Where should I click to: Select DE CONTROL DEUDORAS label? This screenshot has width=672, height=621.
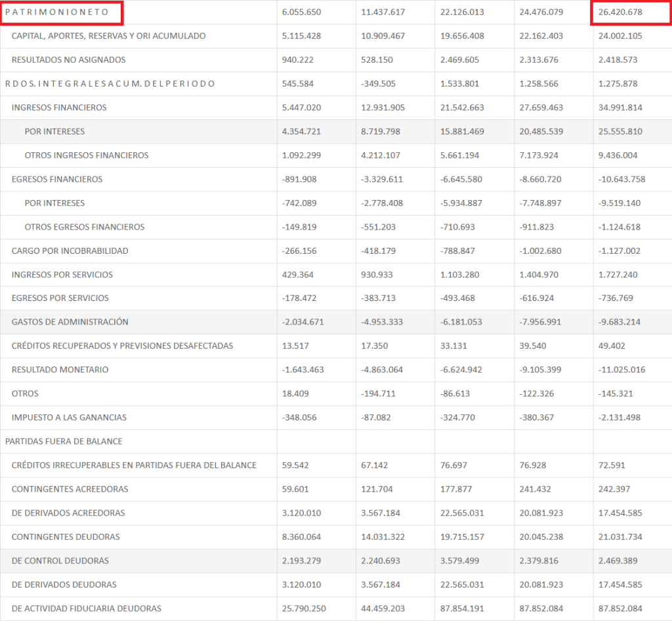60,561
